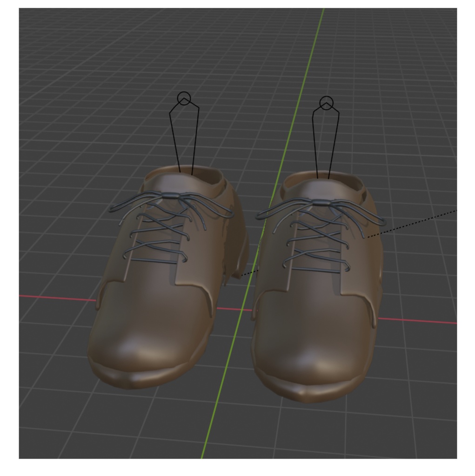This screenshot has height=476, width=475.
Task: Click the circle tip of the left bone
Action: 184,99
